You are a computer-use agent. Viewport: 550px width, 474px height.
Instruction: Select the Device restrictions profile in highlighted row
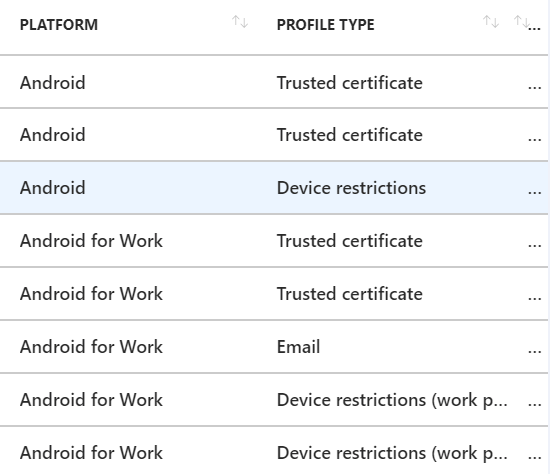point(351,188)
